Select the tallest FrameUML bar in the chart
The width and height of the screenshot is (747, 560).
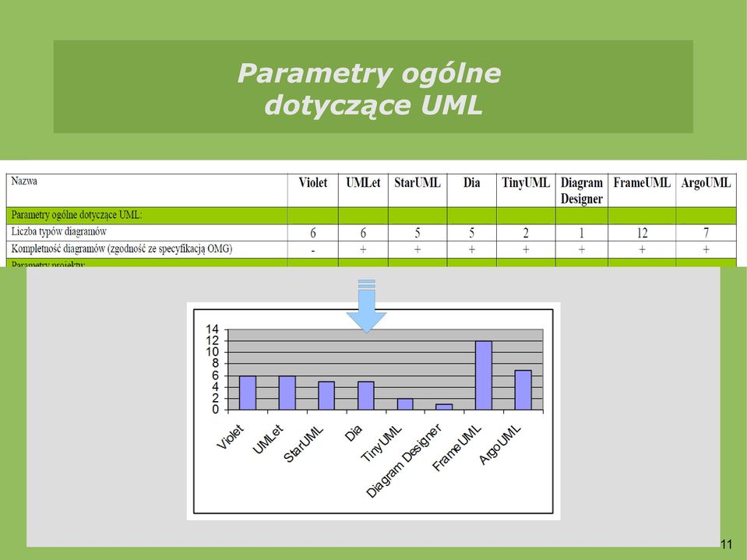pos(484,375)
